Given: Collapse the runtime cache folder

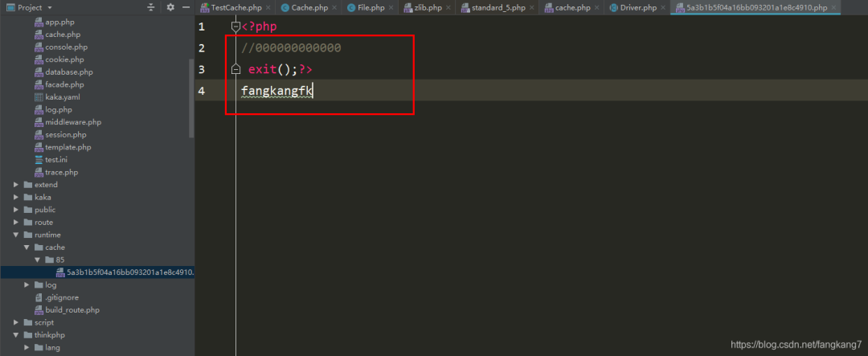Looking at the screenshot, I should point(27,248).
